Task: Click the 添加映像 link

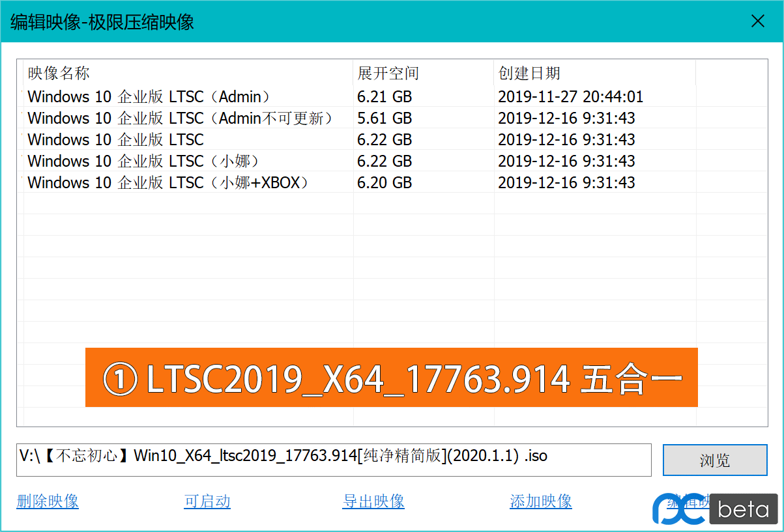Action: tap(541, 501)
